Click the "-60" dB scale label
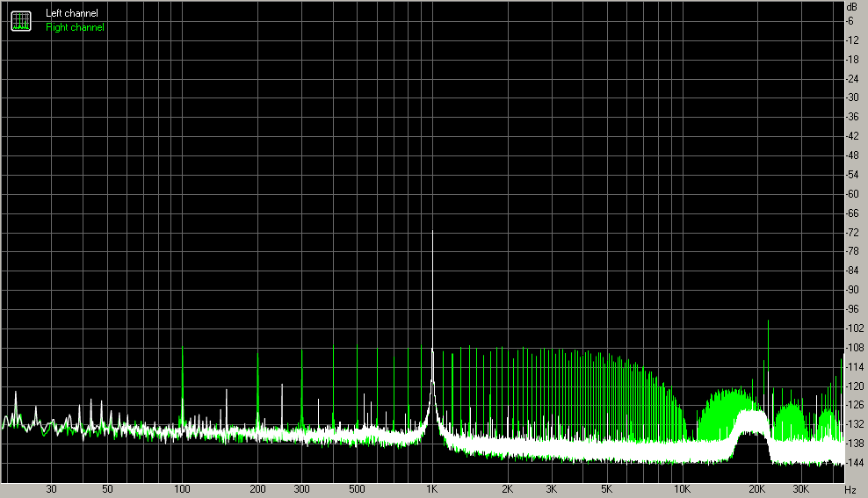 852,193
